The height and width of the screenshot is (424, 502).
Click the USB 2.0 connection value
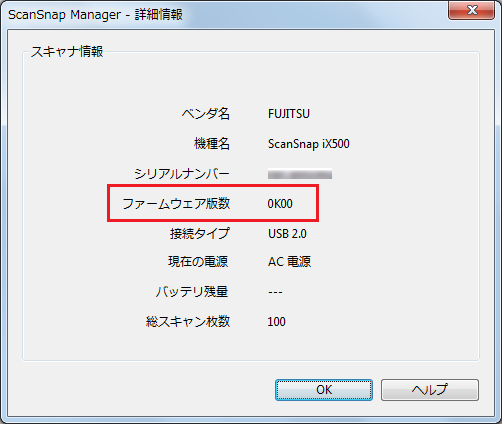tap(287, 234)
